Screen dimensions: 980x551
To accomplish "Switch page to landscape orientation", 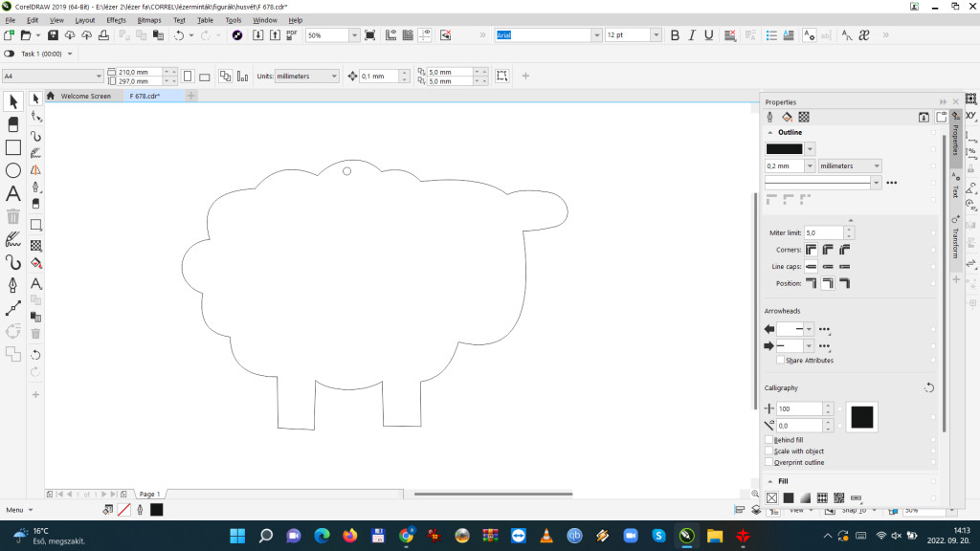I will (x=204, y=77).
